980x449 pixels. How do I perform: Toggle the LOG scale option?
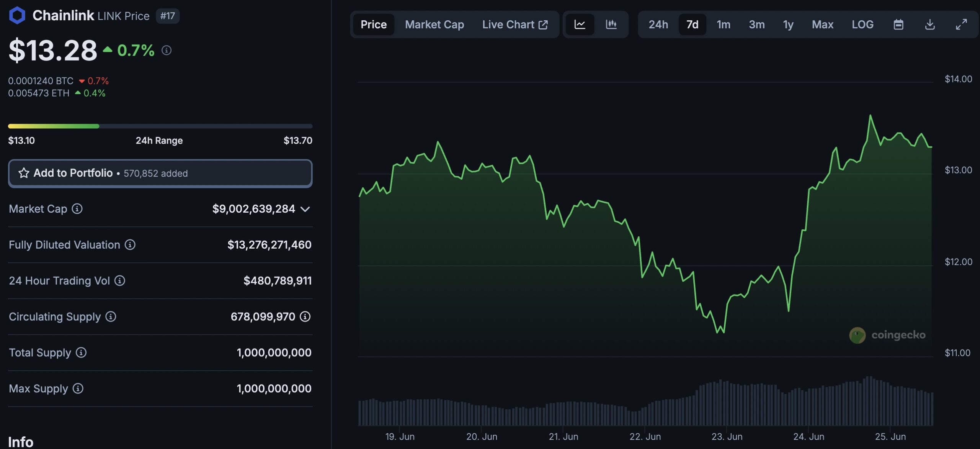pos(862,25)
